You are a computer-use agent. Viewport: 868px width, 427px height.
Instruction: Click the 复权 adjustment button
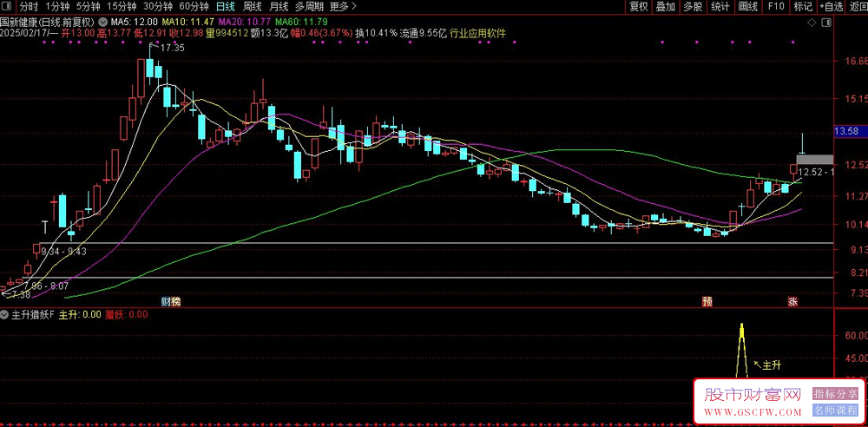point(638,7)
